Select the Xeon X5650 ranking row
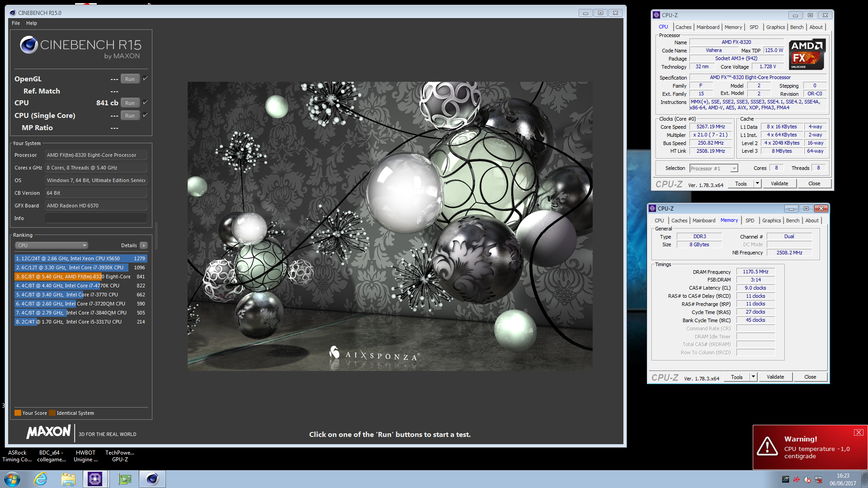Image resolution: width=868 pixels, height=488 pixels. pos(80,258)
